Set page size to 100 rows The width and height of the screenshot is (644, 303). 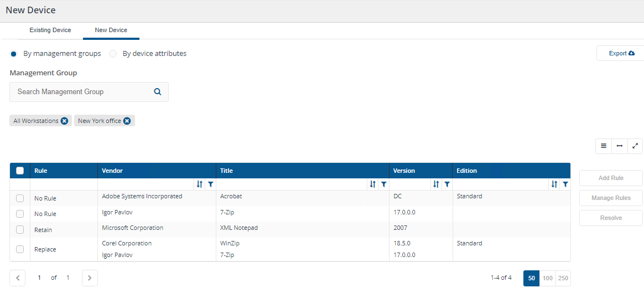pyautogui.click(x=547, y=278)
